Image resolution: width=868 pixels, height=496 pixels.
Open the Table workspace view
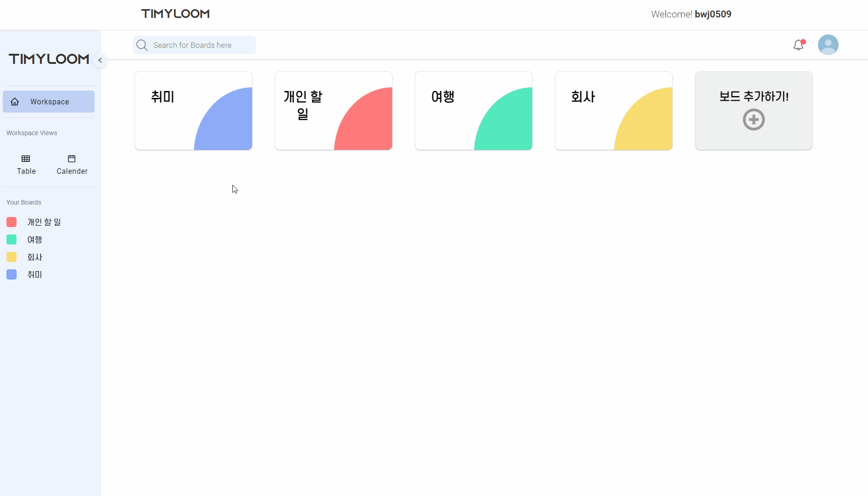point(26,164)
